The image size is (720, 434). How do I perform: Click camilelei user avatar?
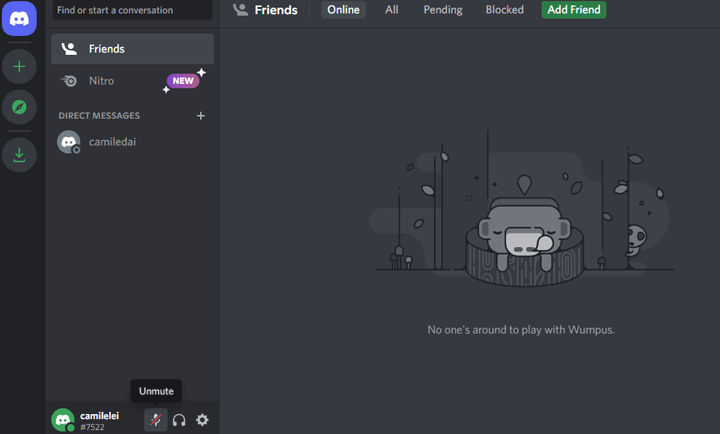pos(63,420)
